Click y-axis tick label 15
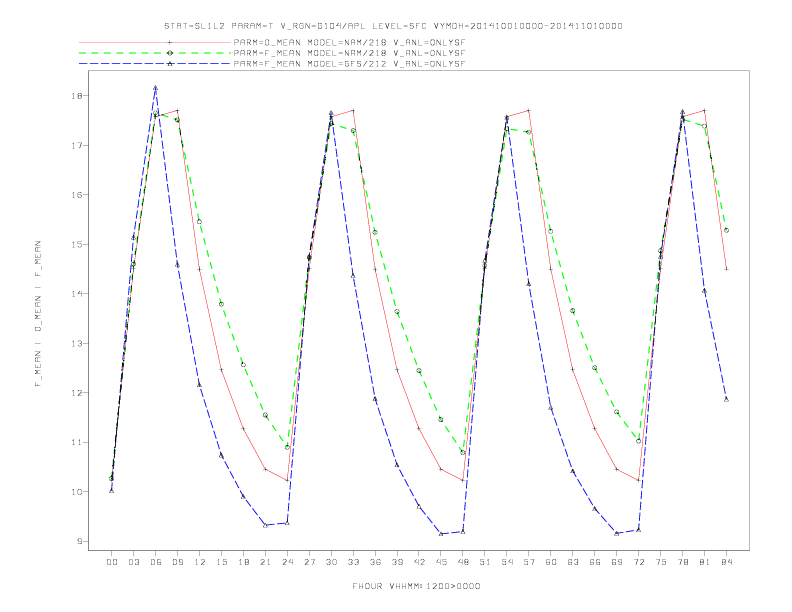Image resolution: width=792 pixels, height=612 pixels. click(x=77, y=244)
